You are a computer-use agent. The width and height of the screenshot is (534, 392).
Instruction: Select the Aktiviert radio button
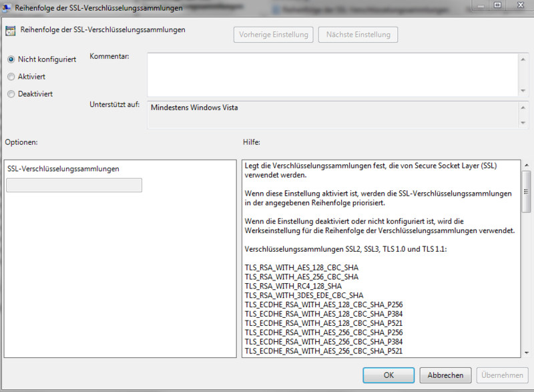pos(10,76)
